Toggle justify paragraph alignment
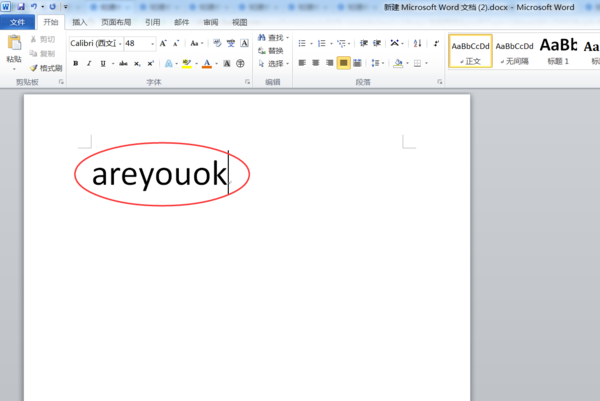600x401 pixels. tap(344, 63)
